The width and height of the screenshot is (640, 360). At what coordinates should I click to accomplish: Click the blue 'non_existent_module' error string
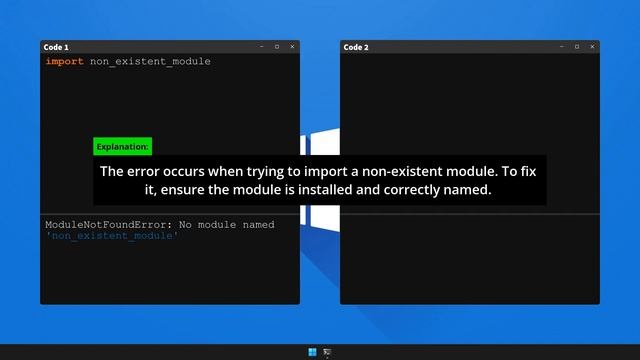tap(112, 236)
